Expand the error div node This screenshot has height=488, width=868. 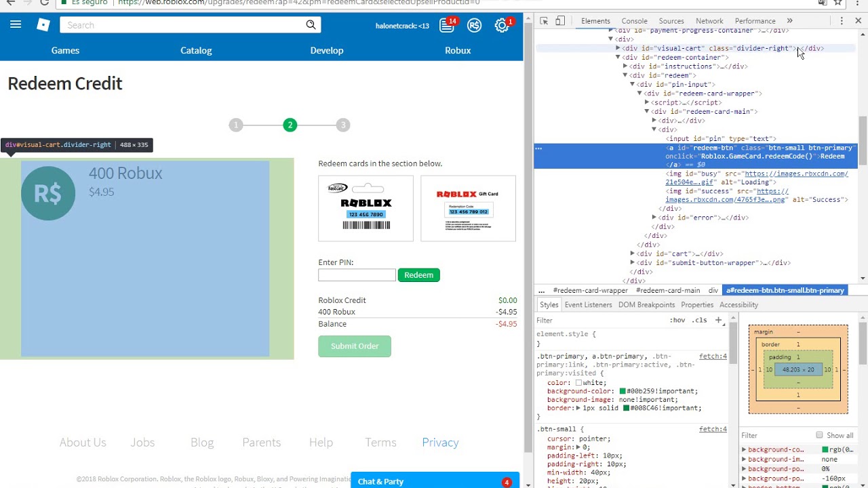pos(654,218)
